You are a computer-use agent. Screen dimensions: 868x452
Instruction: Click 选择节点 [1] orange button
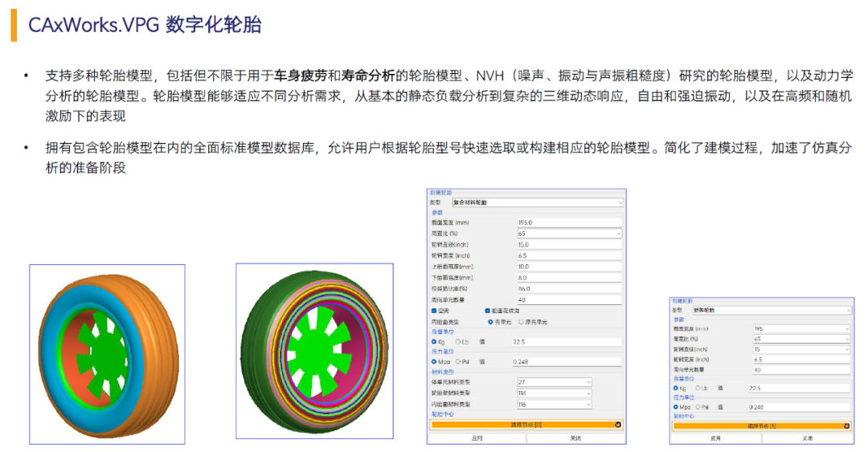(x=761, y=426)
